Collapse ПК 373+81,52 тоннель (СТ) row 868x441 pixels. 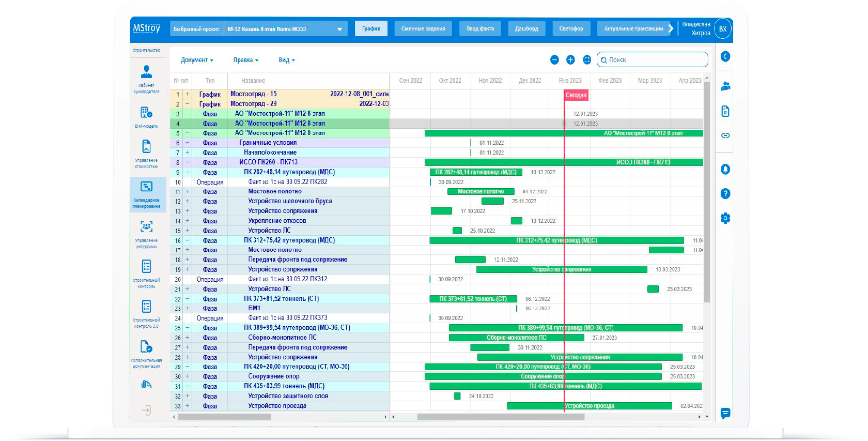click(188, 299)
